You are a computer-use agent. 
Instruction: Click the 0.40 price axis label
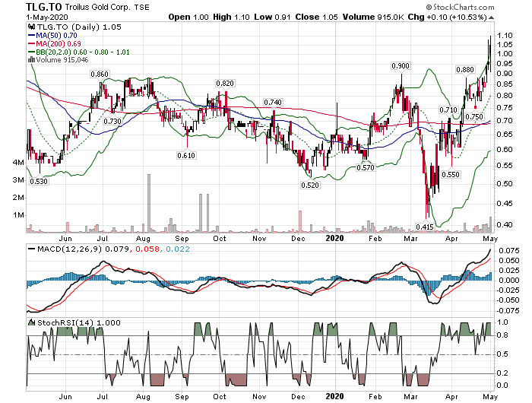(505, 224)
